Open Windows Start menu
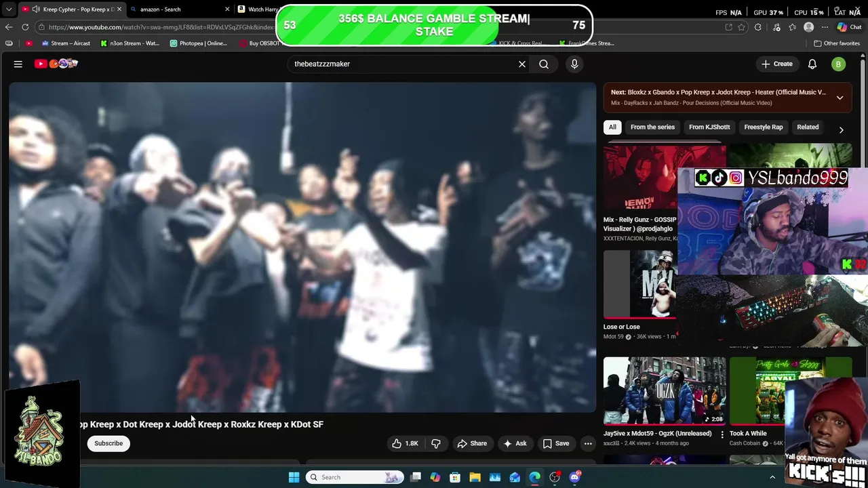This screenshot has height=488, width=868. (294, 477)
